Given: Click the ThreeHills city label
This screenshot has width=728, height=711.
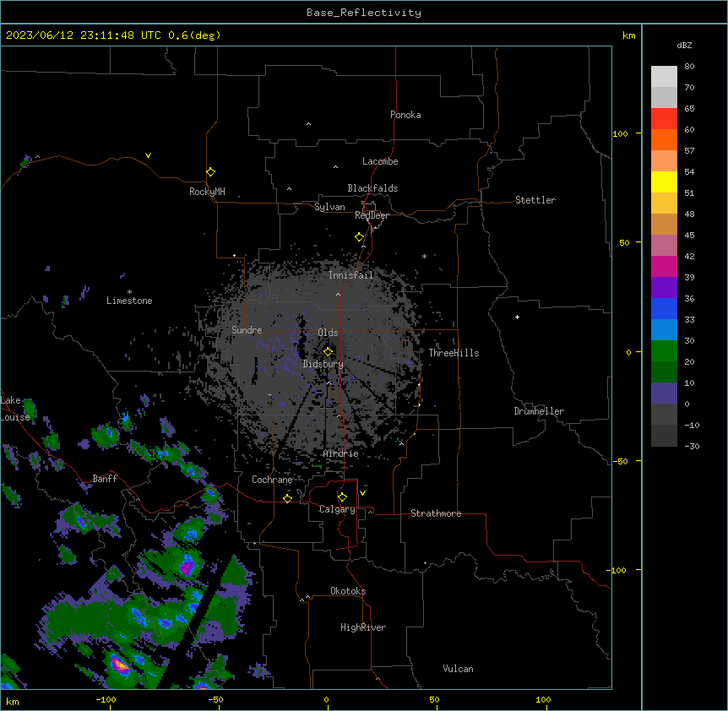Looking at the screenshot, I should (454, 353).
